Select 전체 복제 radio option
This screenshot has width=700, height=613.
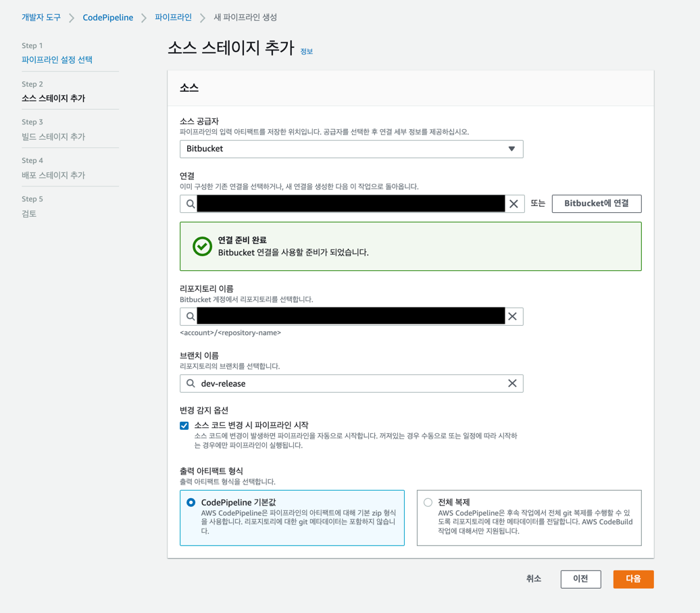[x=428, y=502]
